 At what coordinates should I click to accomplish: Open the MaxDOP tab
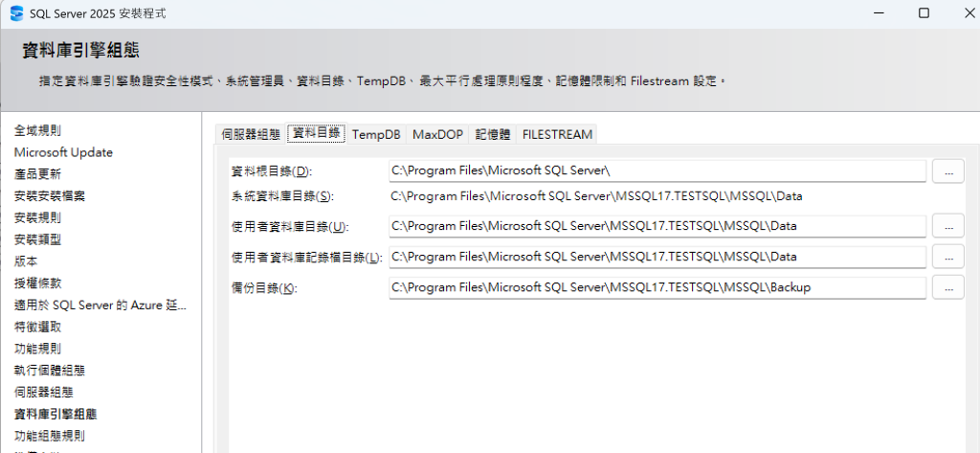437,134
